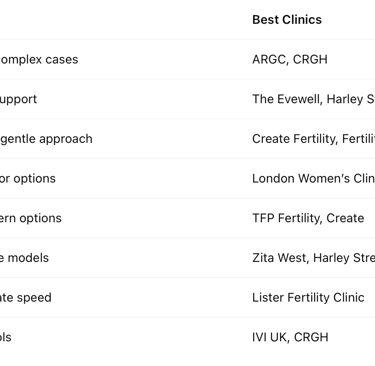Click the gentle approach row label
This screenshot has width=375, height=366.
[46, 139]
